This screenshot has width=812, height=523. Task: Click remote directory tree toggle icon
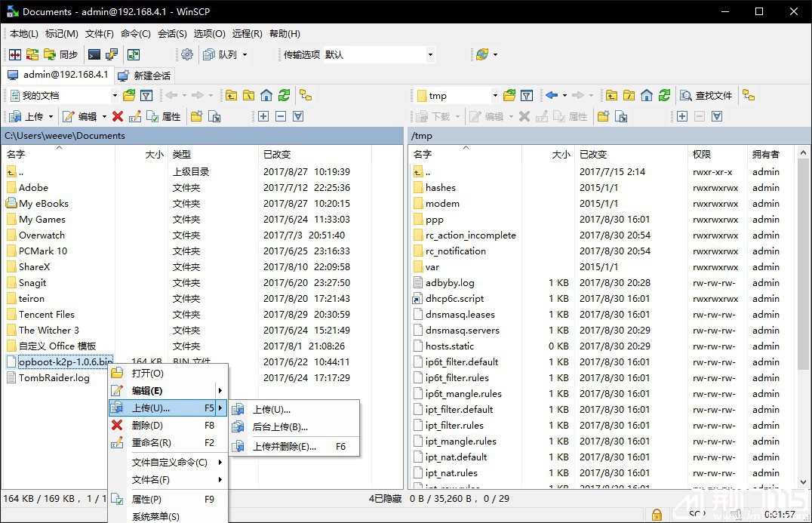pyautogui.click(x=749, y=95)
